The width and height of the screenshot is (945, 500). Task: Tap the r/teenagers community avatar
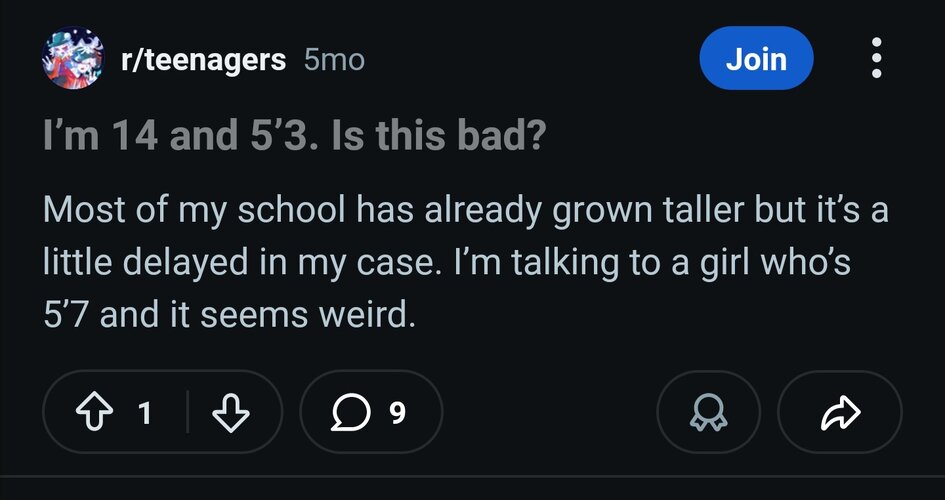(x=73, y=58)
